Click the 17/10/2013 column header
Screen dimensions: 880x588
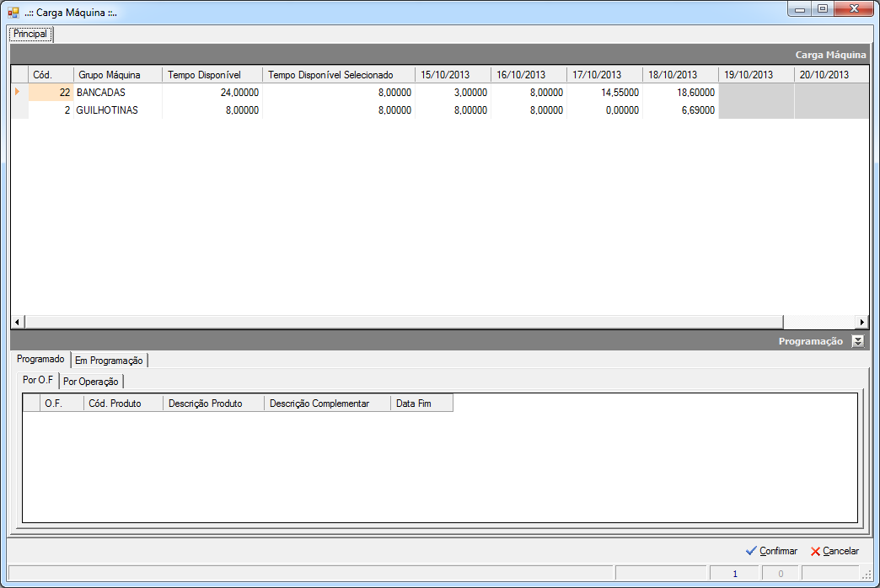coord(604,75)
